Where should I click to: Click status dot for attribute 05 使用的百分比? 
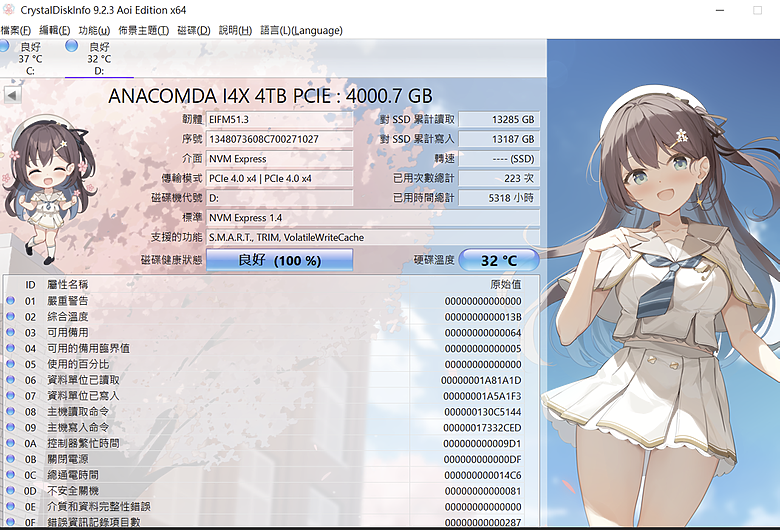[10, 364]
